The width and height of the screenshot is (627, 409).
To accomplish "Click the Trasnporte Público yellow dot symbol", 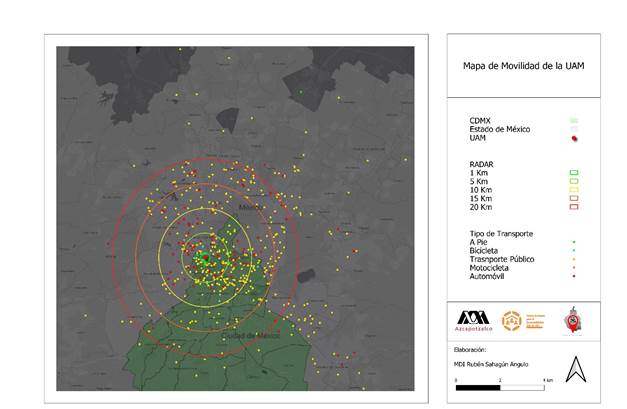I will tap(574, 259).
